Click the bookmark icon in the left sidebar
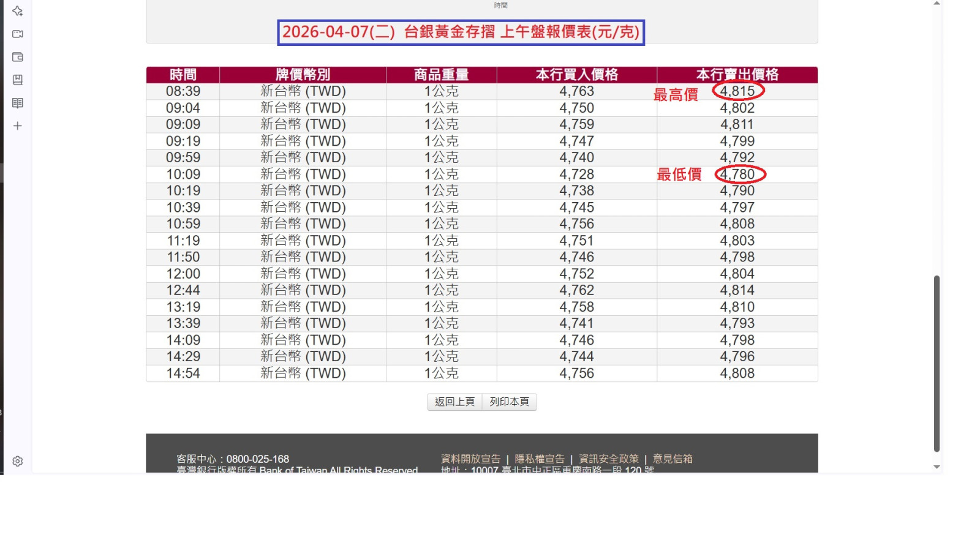The image size is (980, 551). [17, 80]
